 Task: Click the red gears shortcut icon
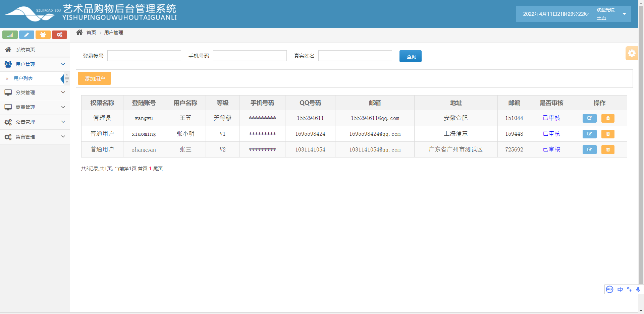point(59,35)
